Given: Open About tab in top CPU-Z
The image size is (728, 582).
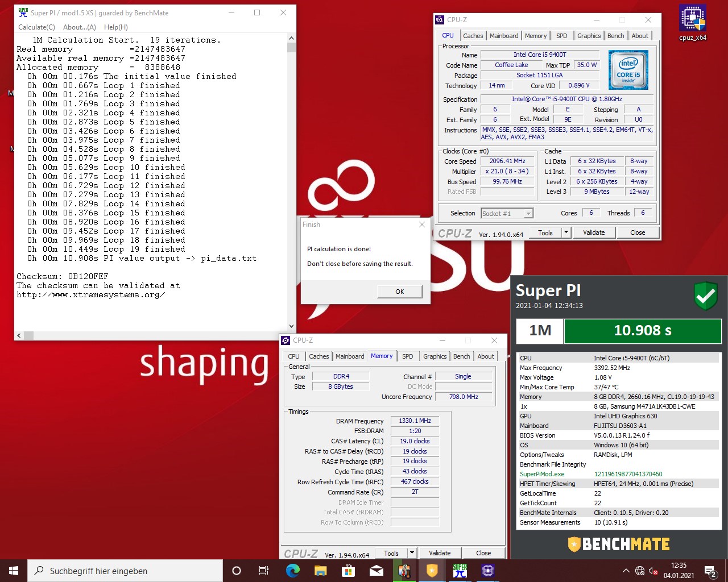Looking at the screenshot, I should click(640, 36).
